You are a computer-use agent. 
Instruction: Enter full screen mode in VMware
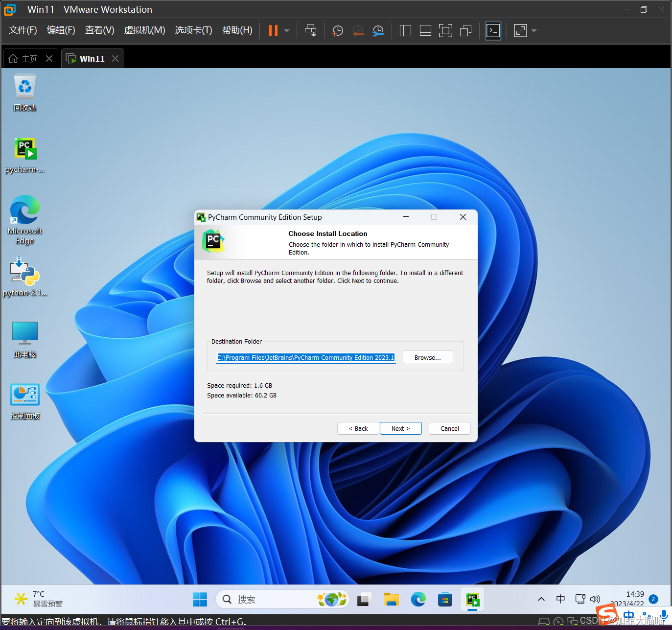pos(445,31)
